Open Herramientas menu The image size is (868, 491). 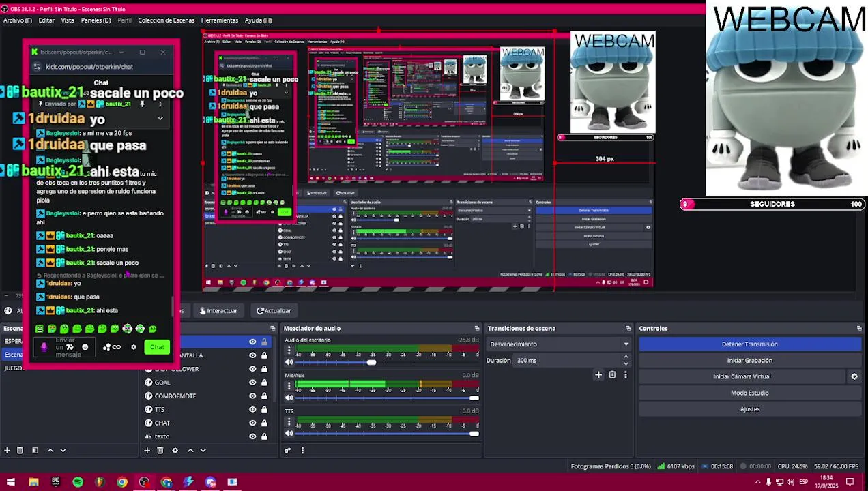click(x=220, y=20)
